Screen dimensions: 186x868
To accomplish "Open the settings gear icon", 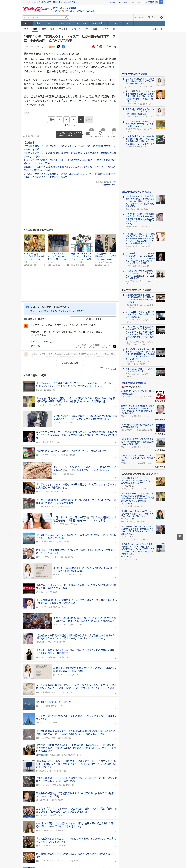I will tap(161, 18).
